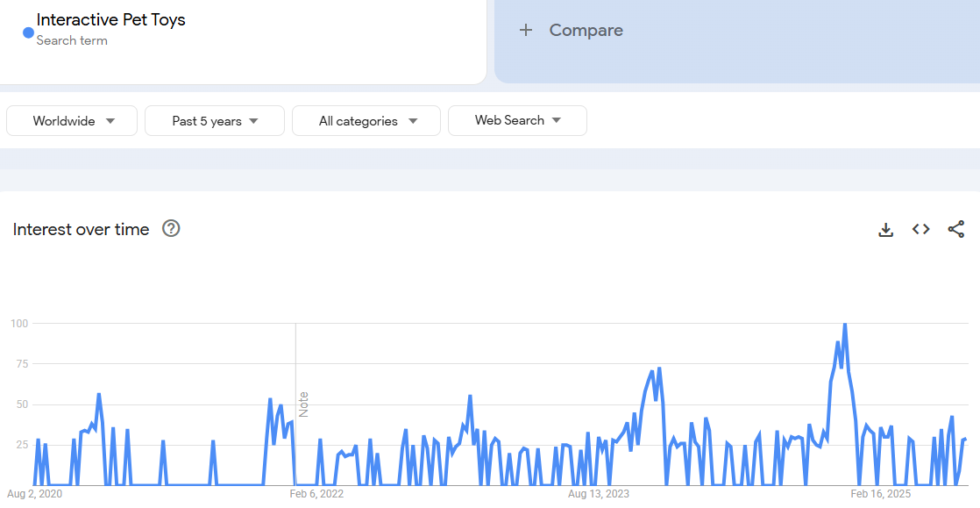Click the Aug 13, 2023 axis label
This screenshot has height=508, width=980.
(x=598, y=494)
